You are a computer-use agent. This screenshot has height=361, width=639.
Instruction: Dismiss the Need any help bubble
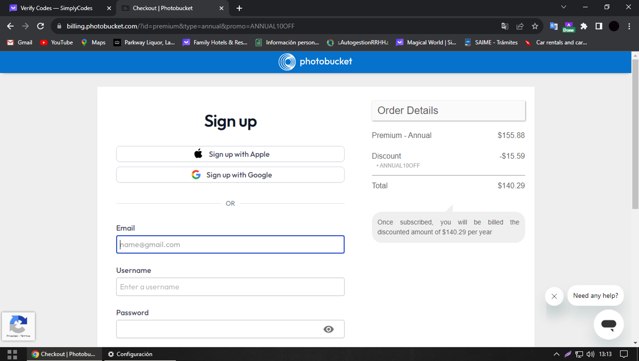[x=554, y=296]
